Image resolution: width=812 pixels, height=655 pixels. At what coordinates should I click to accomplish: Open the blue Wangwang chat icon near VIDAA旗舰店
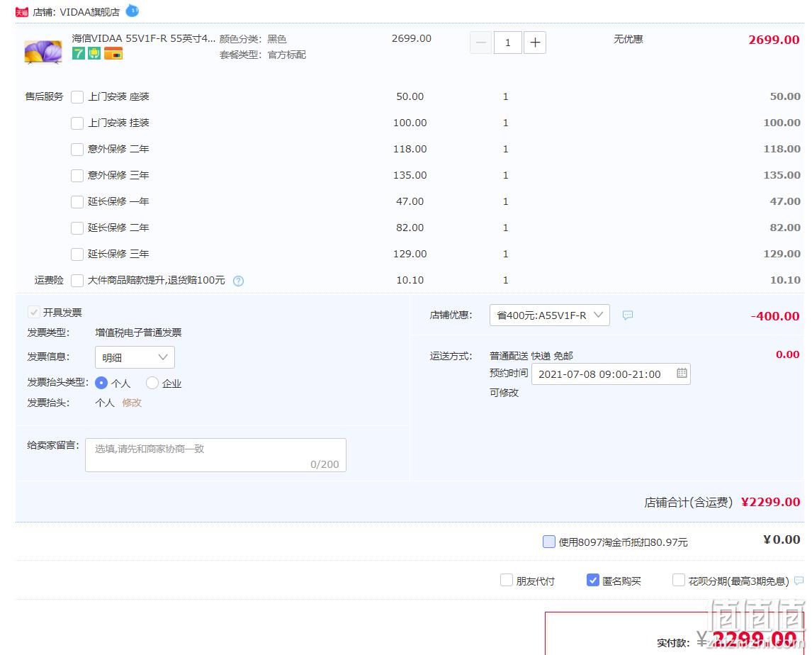click(132, 11)
